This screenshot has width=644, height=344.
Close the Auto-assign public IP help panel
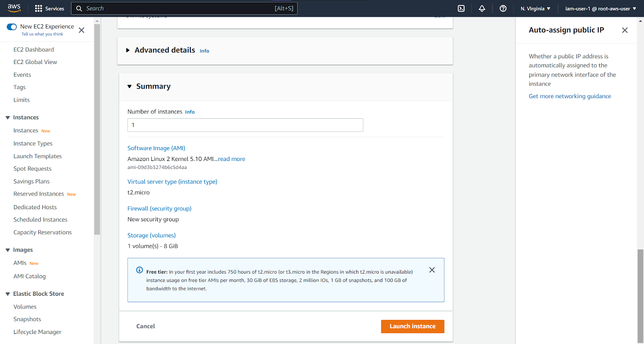625,30
